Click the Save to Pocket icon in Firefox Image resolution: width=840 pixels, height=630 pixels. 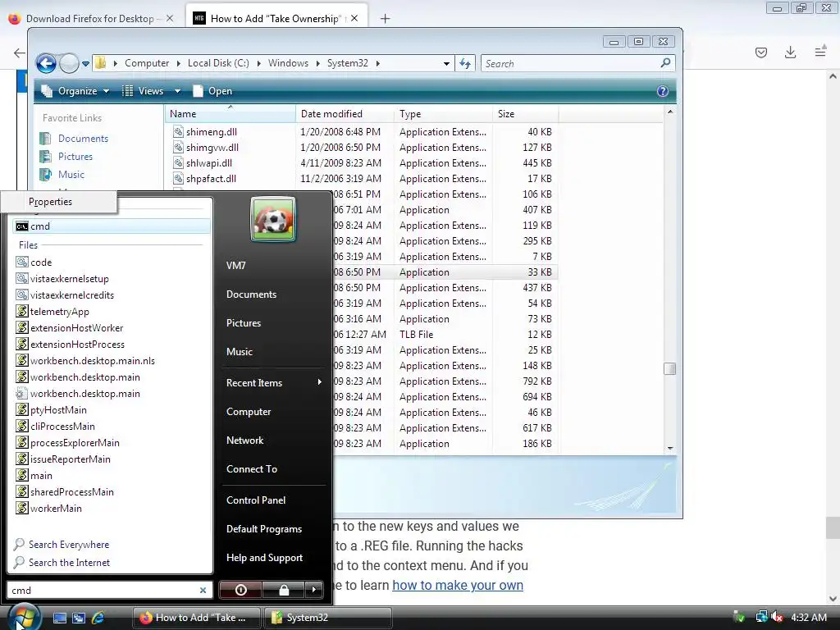point(761,52)
